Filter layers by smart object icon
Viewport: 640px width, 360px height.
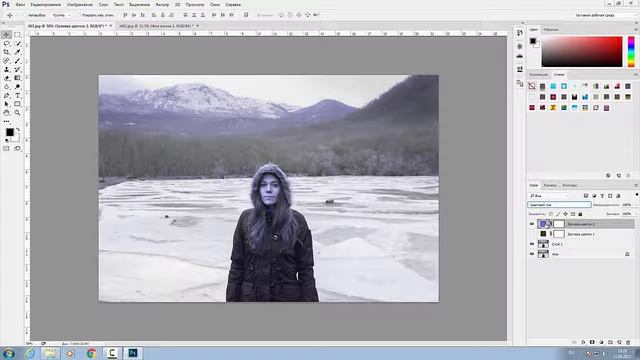point(618,196)
